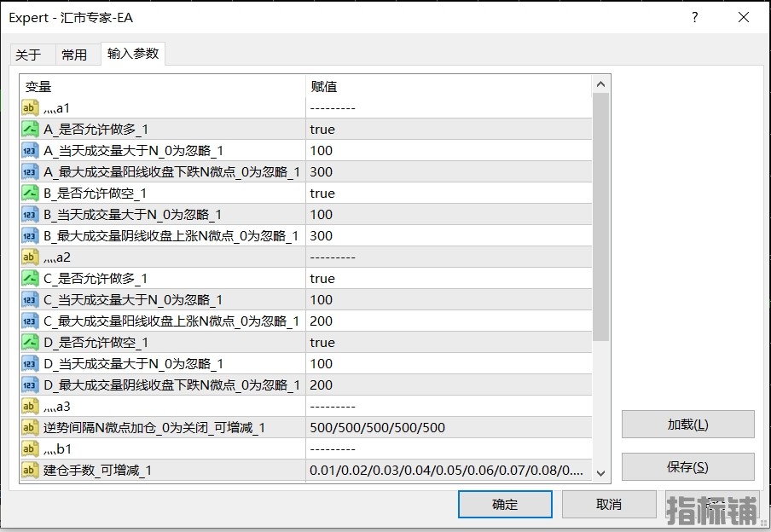Click the integer icon beside C_最大成交量阳线收盘上涨N微点_0为忽略_1
This screenshot has height=532, width=771.
point(30,321)
